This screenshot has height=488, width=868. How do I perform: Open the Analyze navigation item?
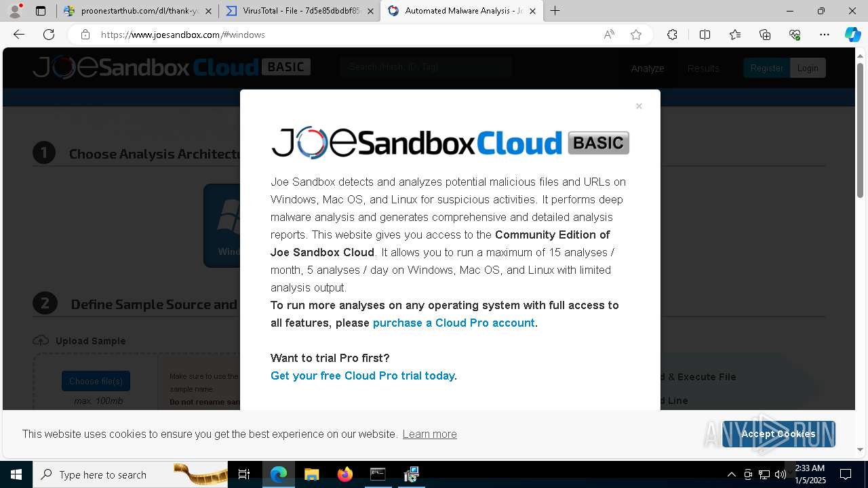[648, 68]
